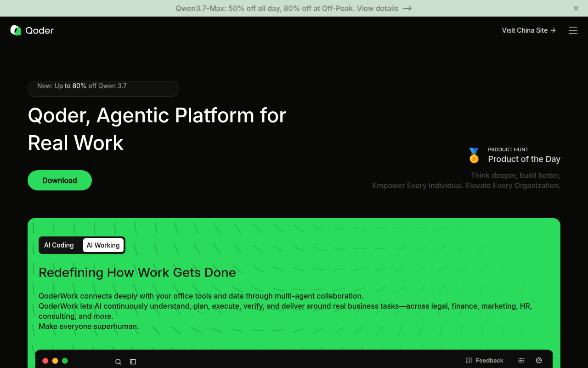Click the yellow minimize dot in preview
This screenshot has width=588, height=368.
(55, 361)
